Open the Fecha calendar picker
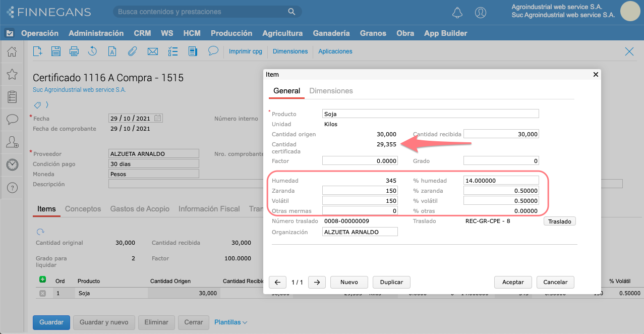This screenshot has width=644, height=334. [x=158, y=118]
